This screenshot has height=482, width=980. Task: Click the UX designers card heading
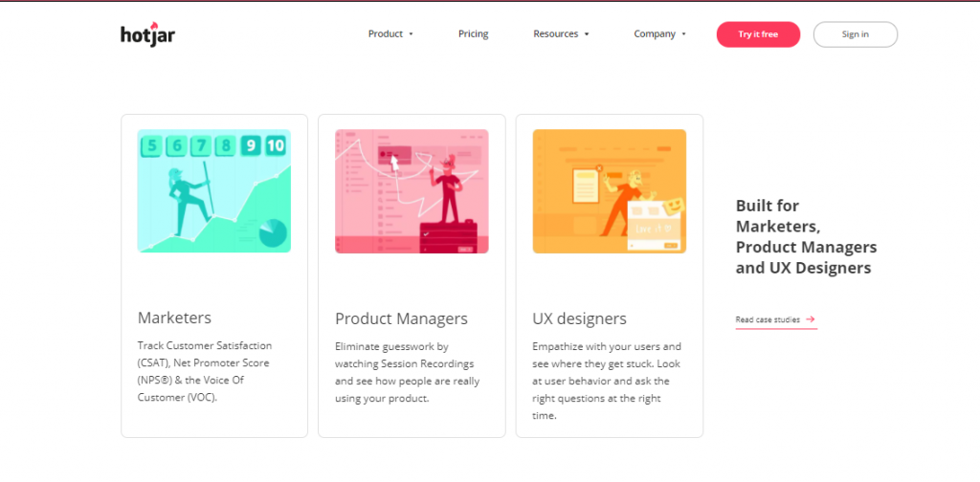click(579, 319)
